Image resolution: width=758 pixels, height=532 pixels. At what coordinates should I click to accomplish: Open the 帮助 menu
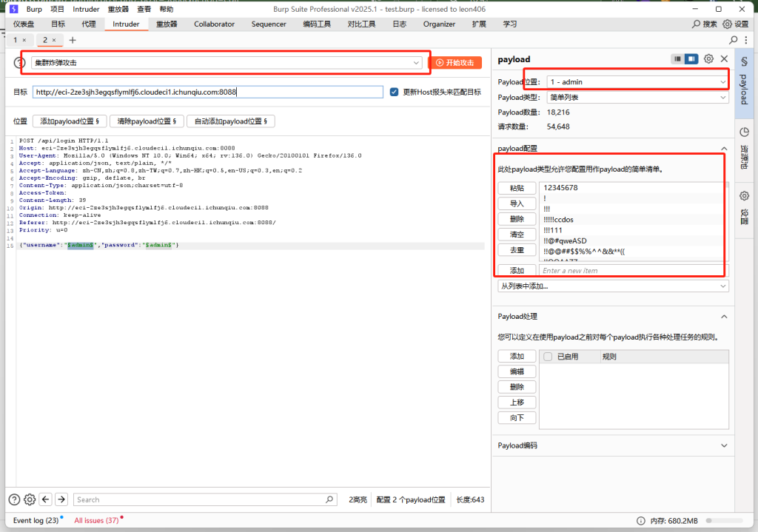pos(167,9)
